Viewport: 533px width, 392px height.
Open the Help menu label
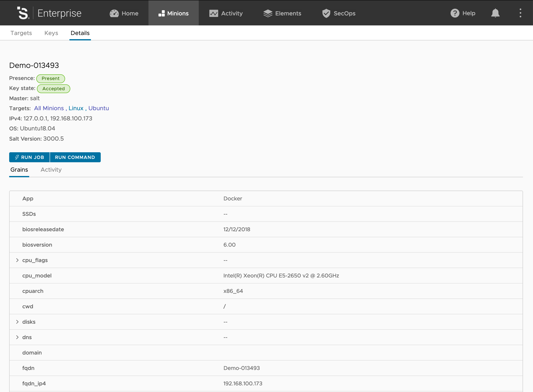coord(469,13)
